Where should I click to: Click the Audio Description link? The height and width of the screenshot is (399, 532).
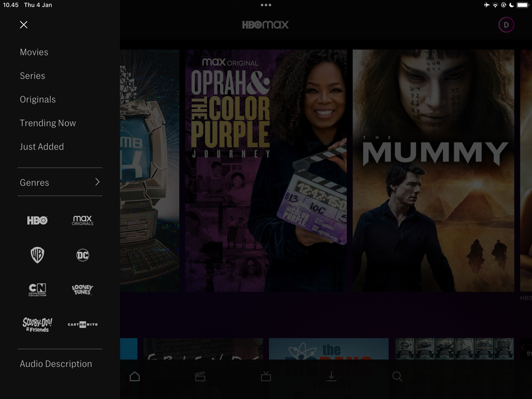pyautogui.click(x=56, y=363)
